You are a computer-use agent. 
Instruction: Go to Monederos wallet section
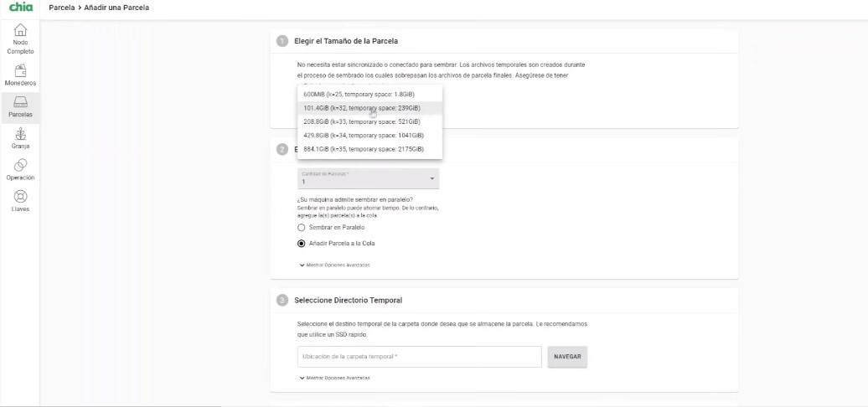coord(20,75)
